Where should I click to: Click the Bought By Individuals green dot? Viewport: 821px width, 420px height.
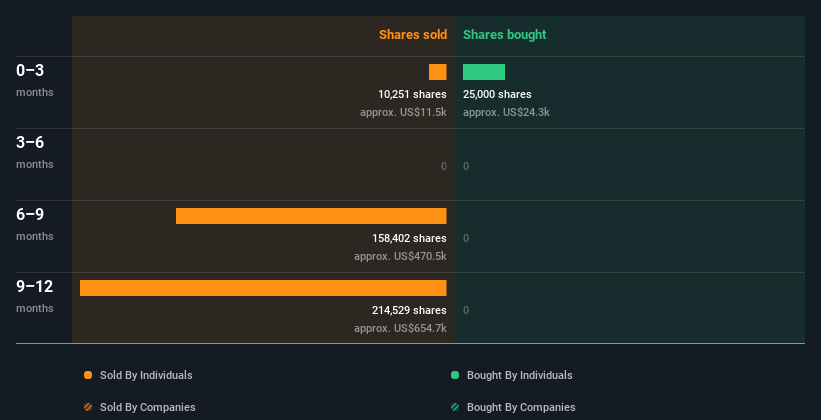455,375
